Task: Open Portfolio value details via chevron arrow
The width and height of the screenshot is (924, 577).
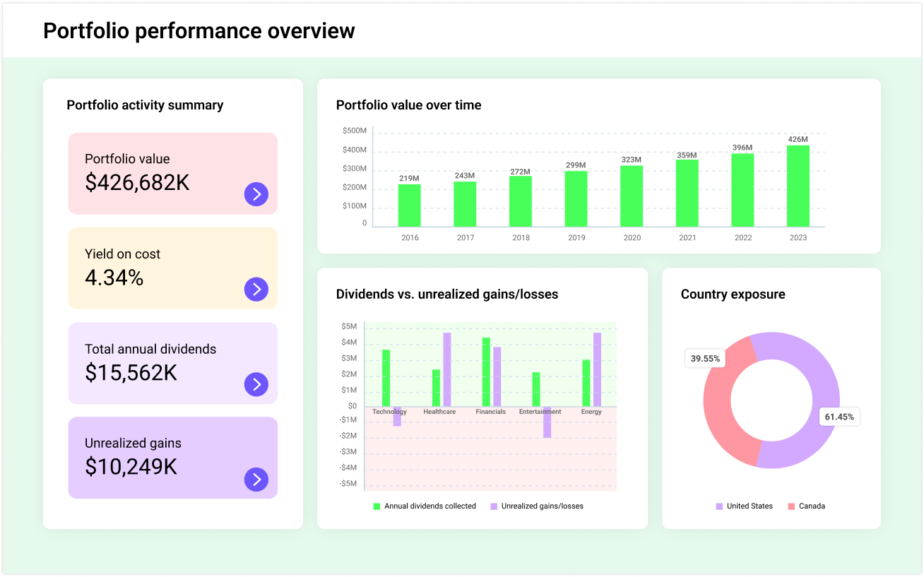Action: point(256,194)
